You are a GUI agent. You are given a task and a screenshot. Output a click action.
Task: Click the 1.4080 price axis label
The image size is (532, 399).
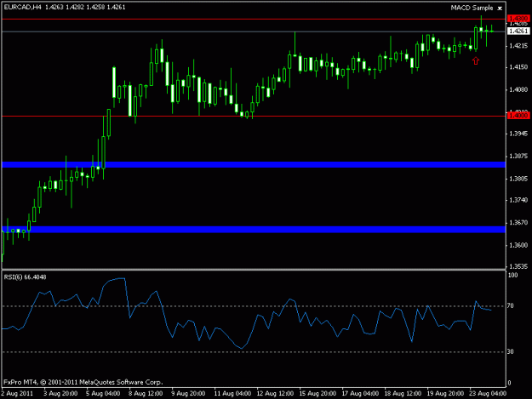tap(518, 90)
